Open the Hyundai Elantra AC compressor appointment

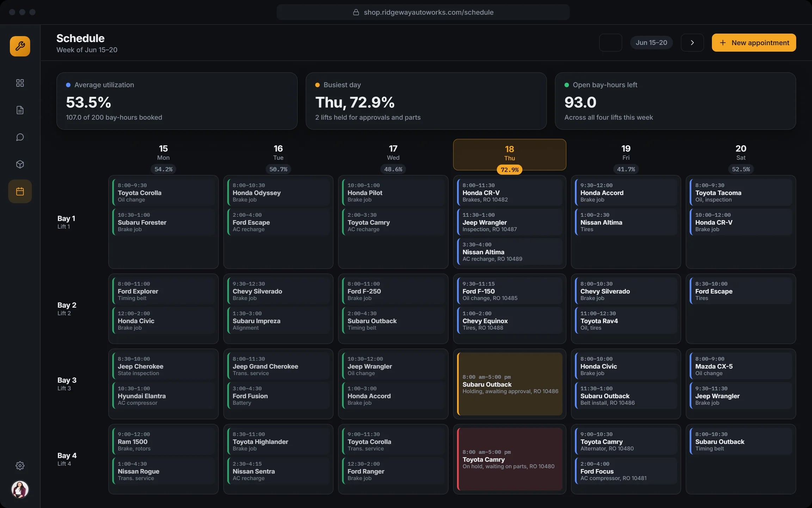point(164,396)
